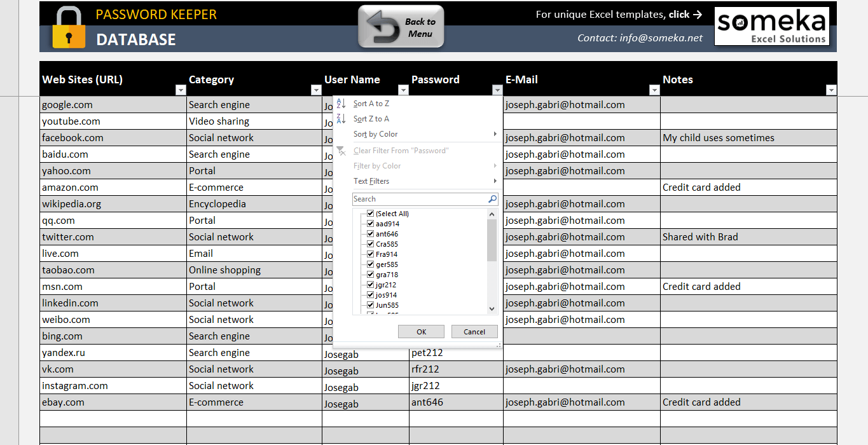Click the Sort A to Z icon
Screen dimensions: 868x445
[341, 104]
